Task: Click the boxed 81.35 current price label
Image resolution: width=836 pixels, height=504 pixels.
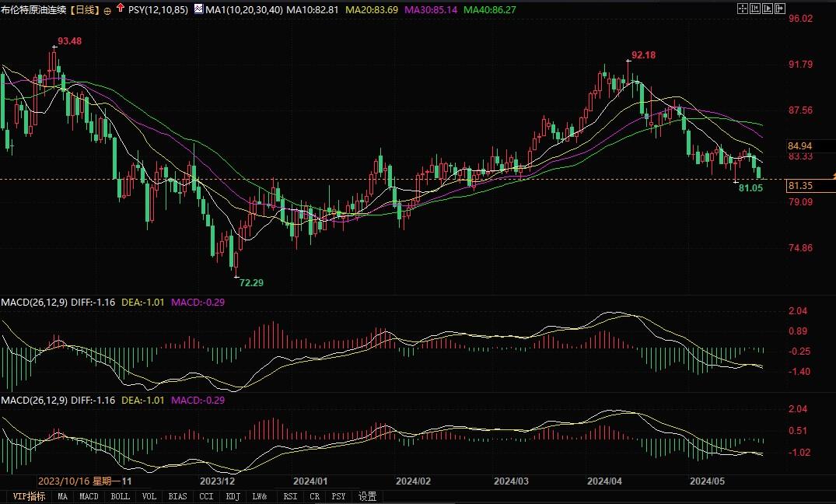Action: point(811,186)
